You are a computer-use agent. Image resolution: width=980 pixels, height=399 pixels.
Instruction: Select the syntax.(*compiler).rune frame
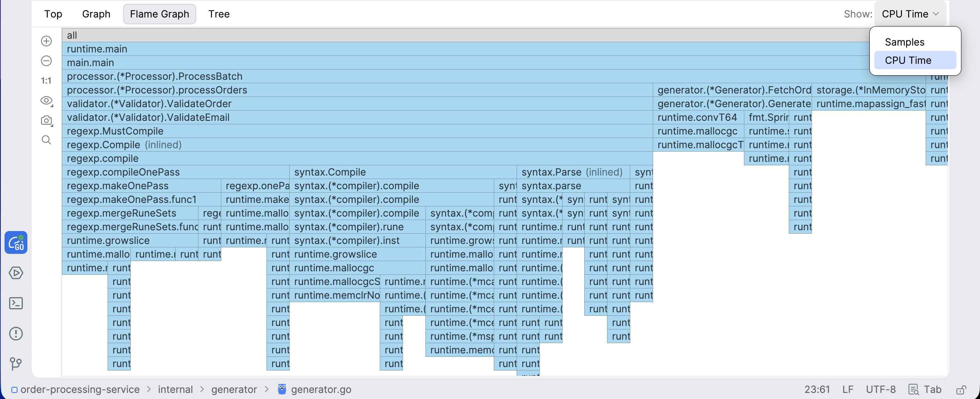(x=358, y=227)
